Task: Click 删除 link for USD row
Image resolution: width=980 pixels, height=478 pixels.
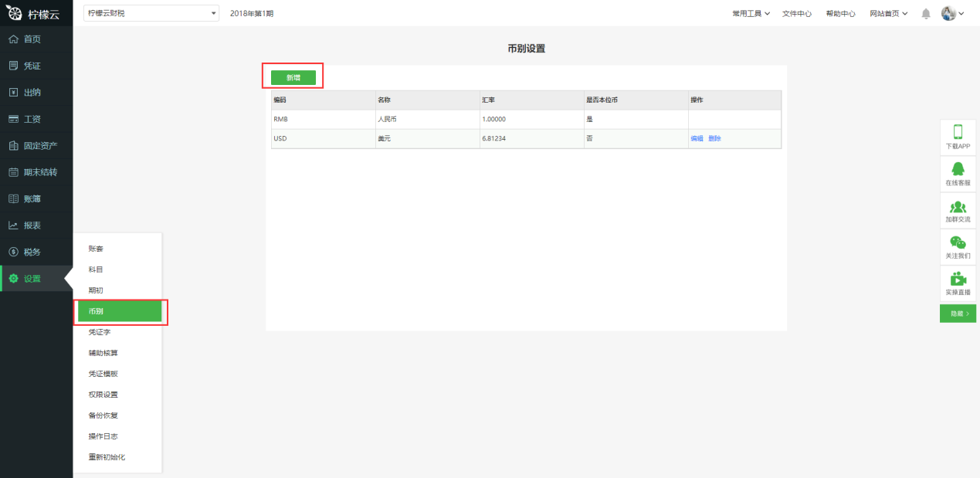Action: point(714,139)
